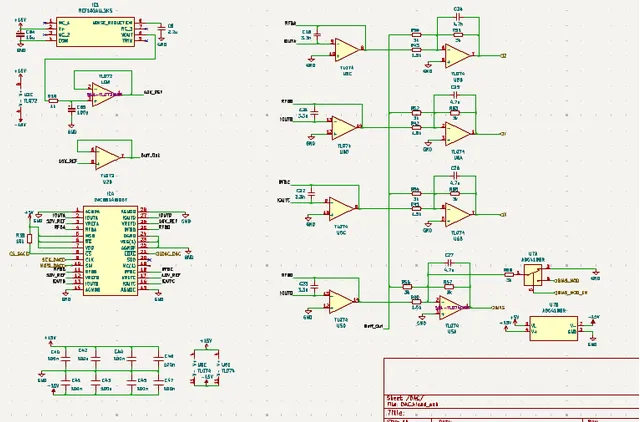Select capacitor C34 at the top-left corner
Screen dimensions: 640x422
pos(20,33)
